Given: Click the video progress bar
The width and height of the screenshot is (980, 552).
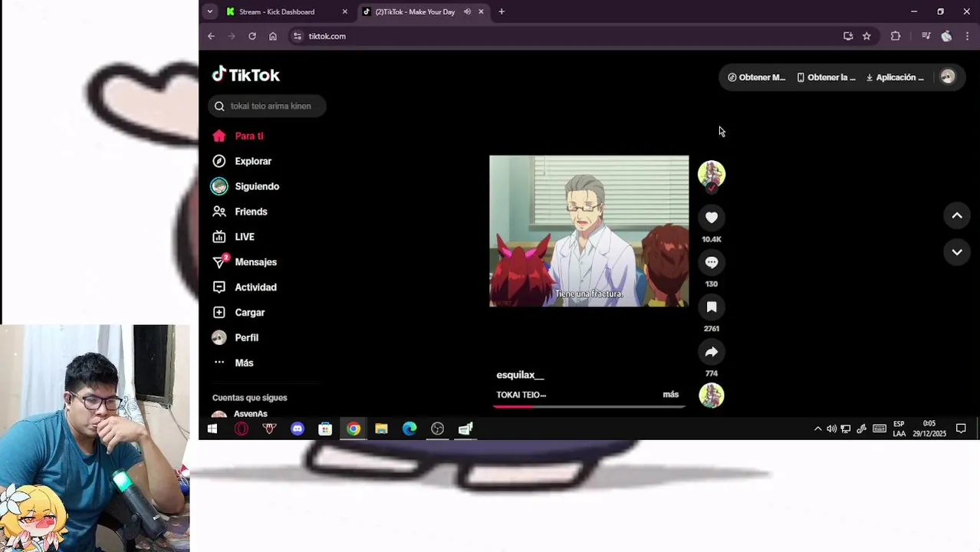Looking at the screenshot, I should tap(589, 406).
